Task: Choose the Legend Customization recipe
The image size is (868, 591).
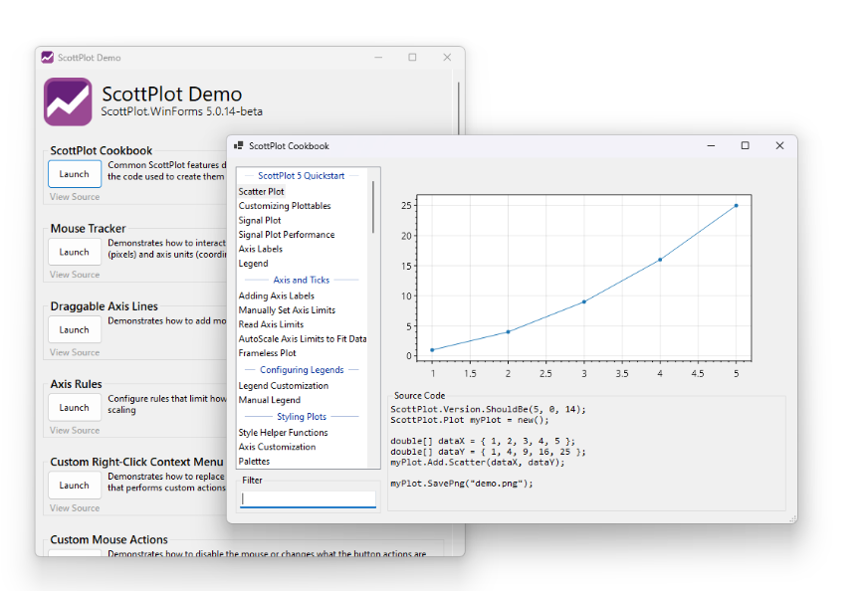Action: (284, 386)
